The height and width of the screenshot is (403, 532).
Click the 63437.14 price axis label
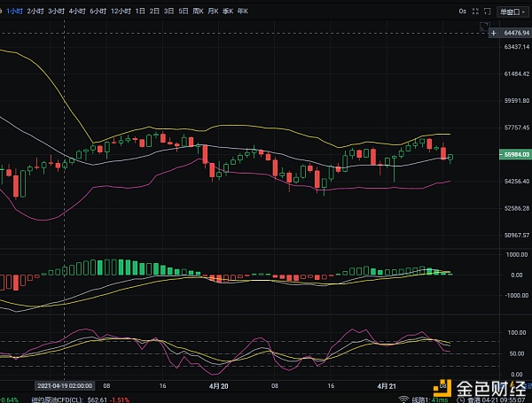click(x=516, y=47)
